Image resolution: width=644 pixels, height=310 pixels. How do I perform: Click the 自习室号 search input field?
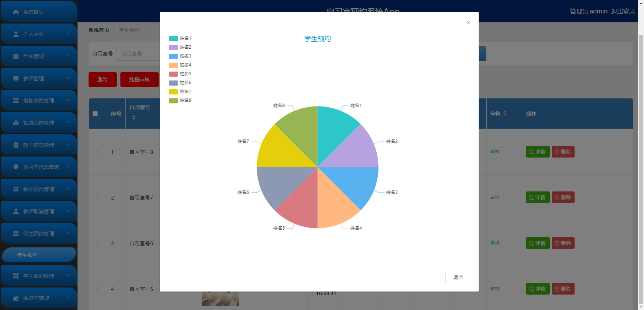coord(138,54)
